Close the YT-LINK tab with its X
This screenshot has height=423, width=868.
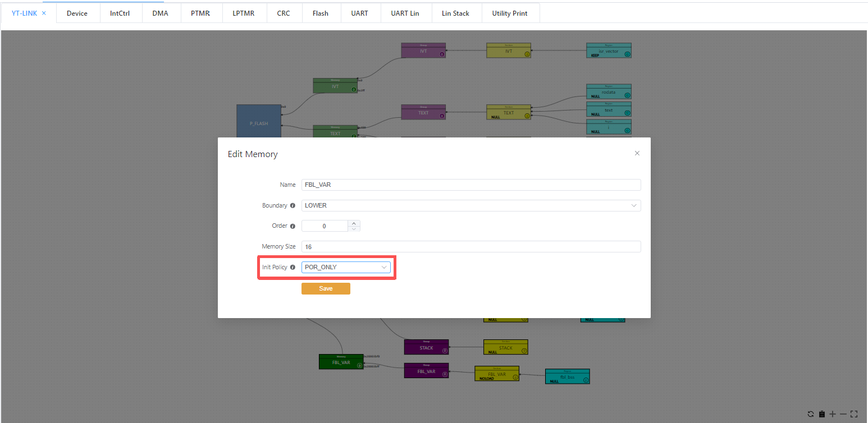point(44,13)
